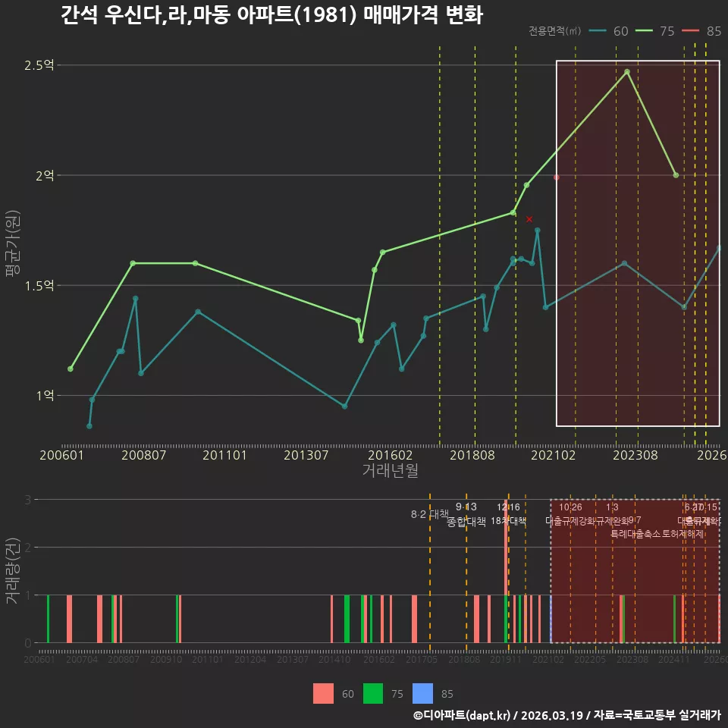Screen dimensions: 728x728
Task: Click the 75㎡ data point at 2억 near chart end
Action: point(676,175)
